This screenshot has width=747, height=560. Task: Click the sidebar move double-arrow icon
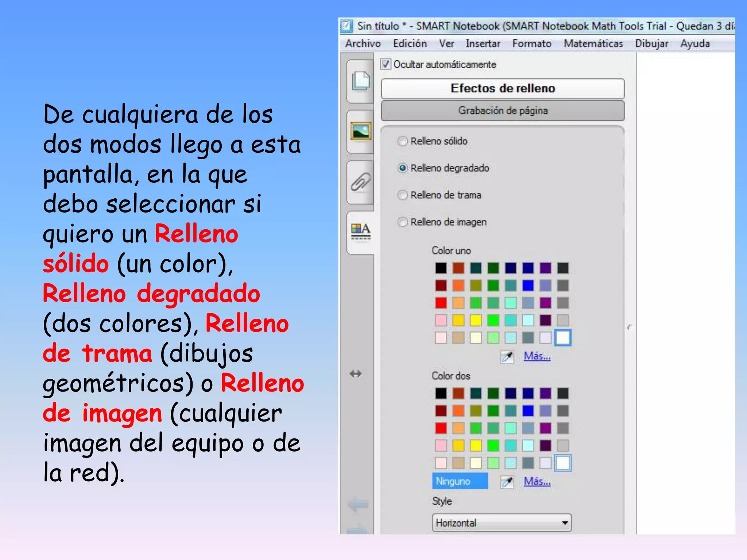[356, 374]
